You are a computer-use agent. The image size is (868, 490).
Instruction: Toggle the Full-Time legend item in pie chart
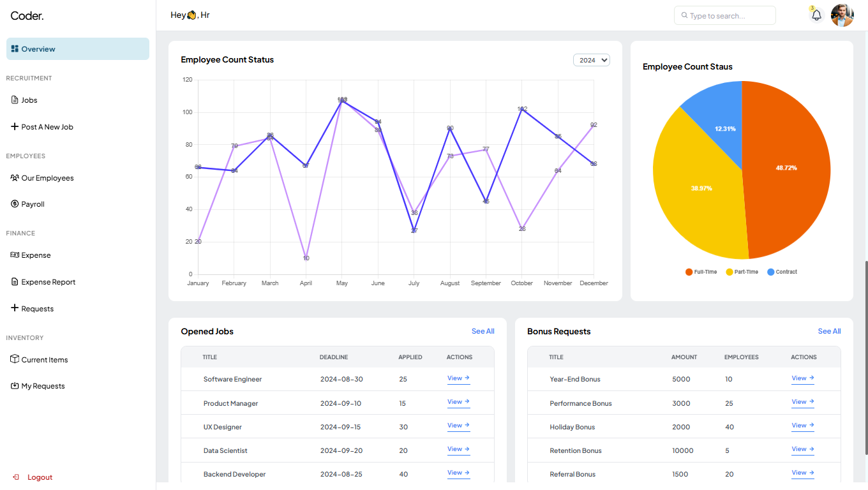pos(701,272)
